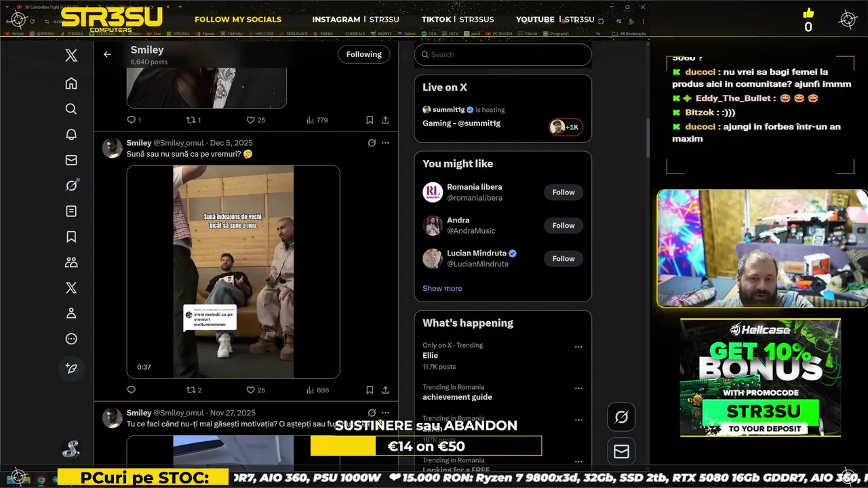View analytics showing 696 views

pyautogui.click(x=317, y=390)
